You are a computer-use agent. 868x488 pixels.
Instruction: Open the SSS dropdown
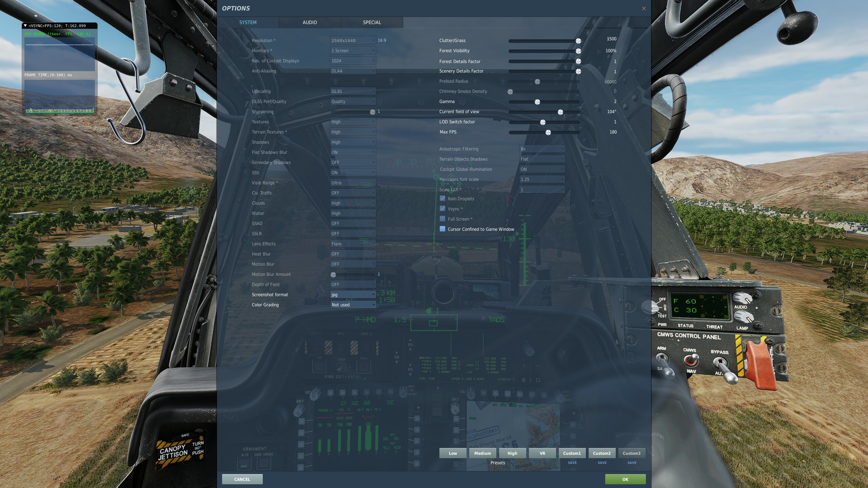coord(353,172)
